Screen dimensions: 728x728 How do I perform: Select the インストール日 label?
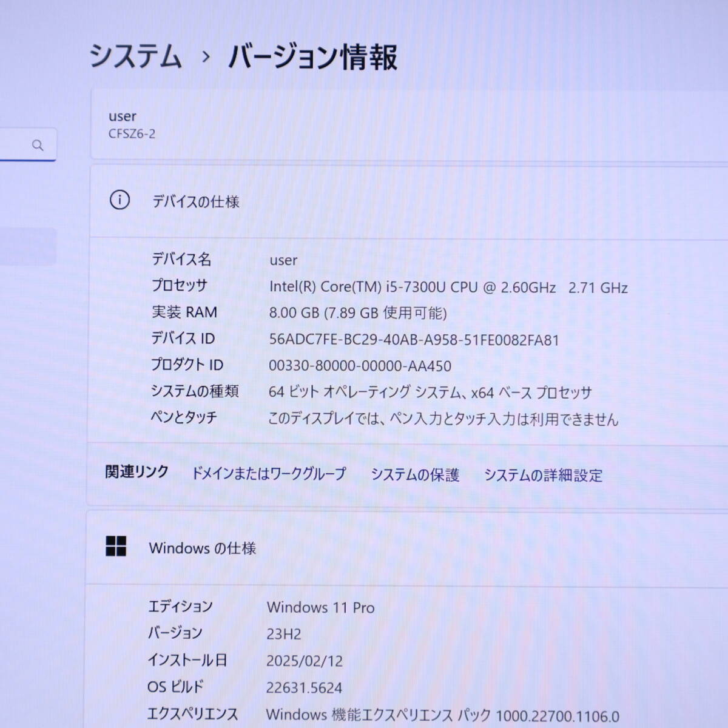[x=187, y=659]
